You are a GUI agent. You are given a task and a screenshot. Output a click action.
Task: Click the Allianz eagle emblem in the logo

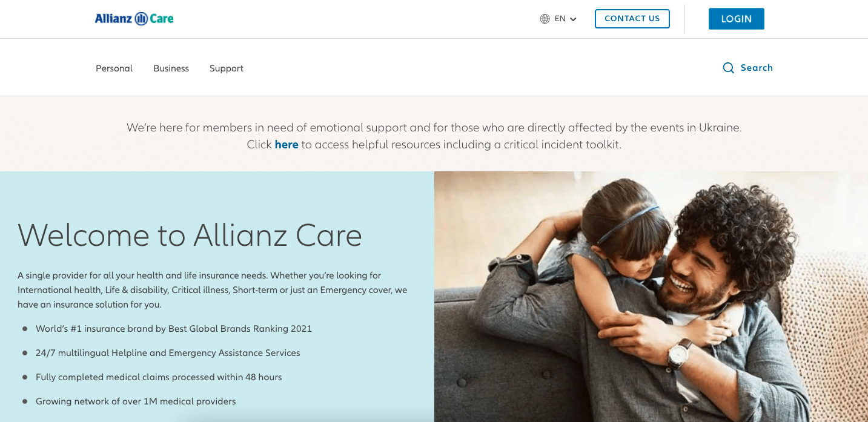pos(141,19)
